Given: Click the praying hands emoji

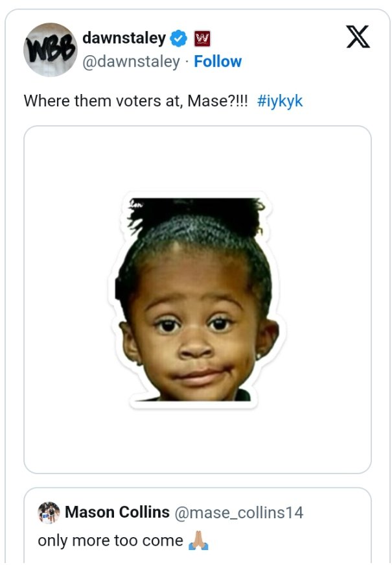Looking at the screenshot, I should 198,540.
